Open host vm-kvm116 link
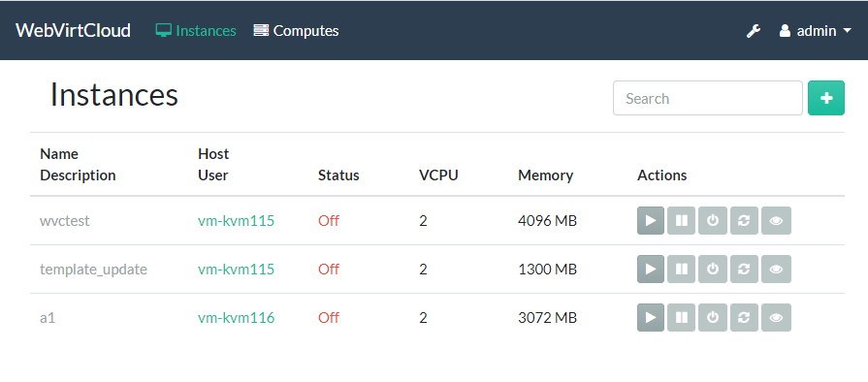The width and height of the screenshot is (868, 382). tap(237, 318)
